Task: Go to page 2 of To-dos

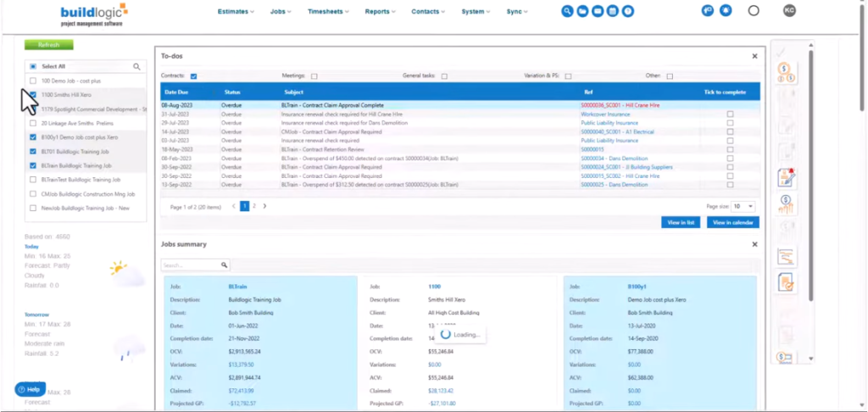Action: tap(254, 206)
